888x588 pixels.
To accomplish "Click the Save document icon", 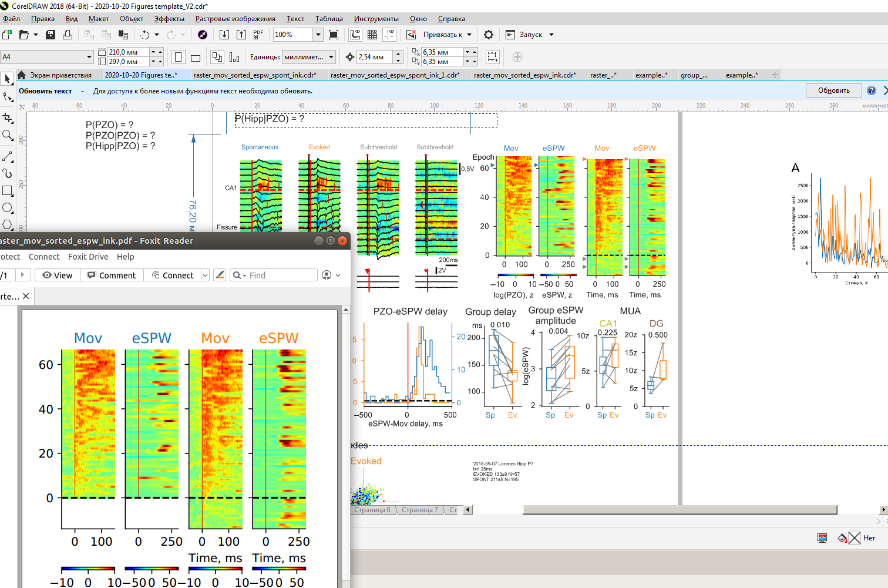I will pos(51,35).
